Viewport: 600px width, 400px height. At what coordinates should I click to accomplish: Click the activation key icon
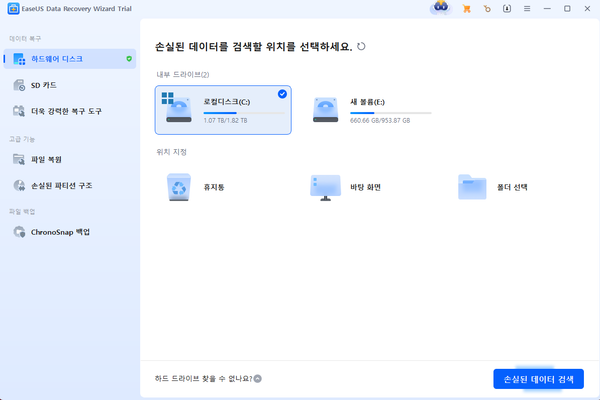click(487, 8)
